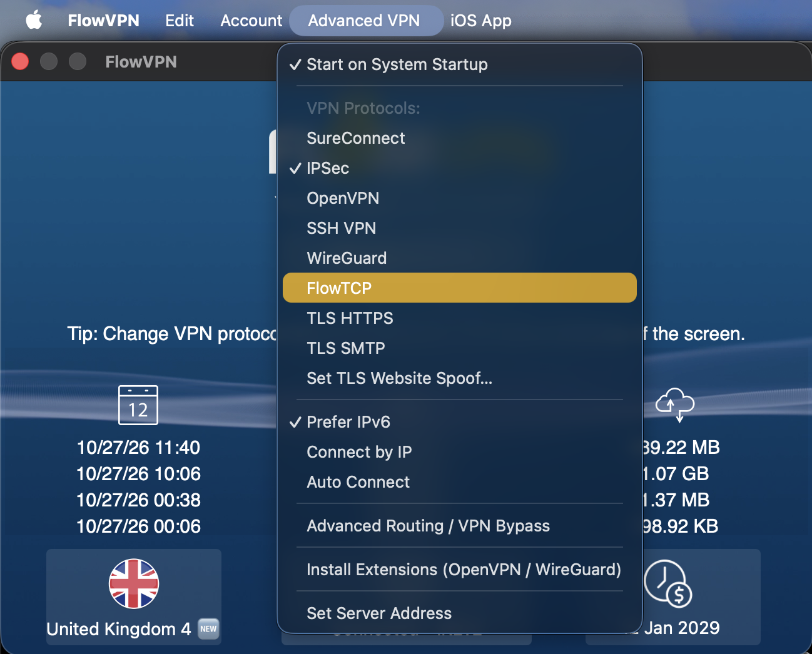Click the 1.07 GB data usage value

click(x=676, y=474)
